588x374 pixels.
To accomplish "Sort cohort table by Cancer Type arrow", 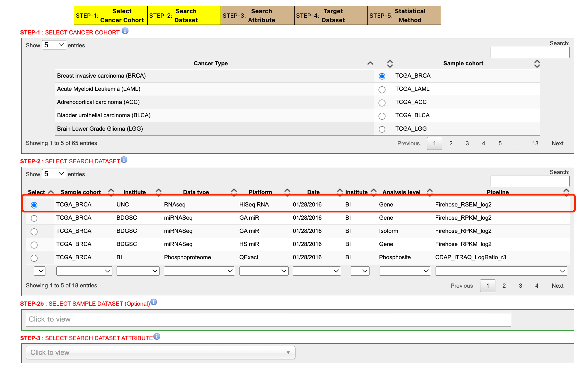I will coord(370,63).
